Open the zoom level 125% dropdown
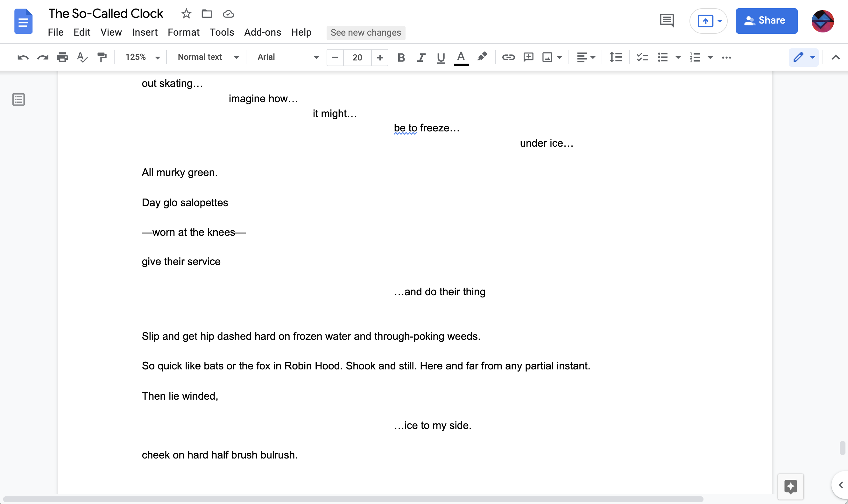Viewport: 848px width, 504px height. 142,57
